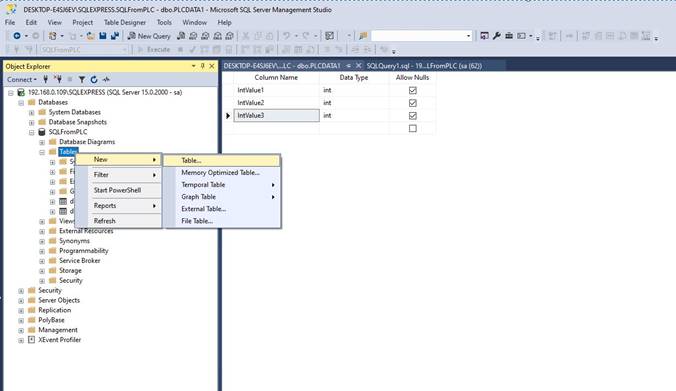Click Start PowerShell in context menu
676x391 pixels.
point(119,190)
